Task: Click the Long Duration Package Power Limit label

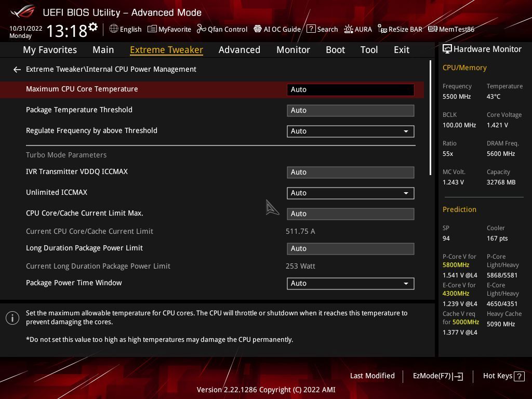Action: click(x=84, y=248)
